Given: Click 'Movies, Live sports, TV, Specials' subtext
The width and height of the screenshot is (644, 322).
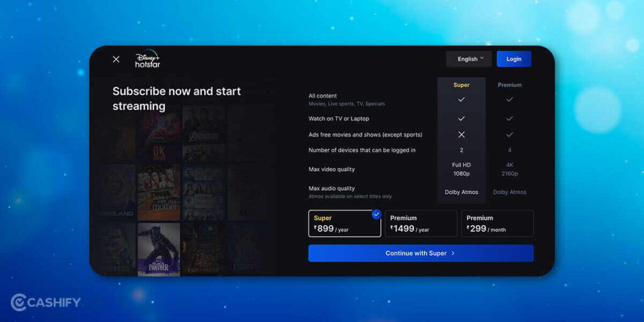Looking at the screenshot, I should 347,104.
